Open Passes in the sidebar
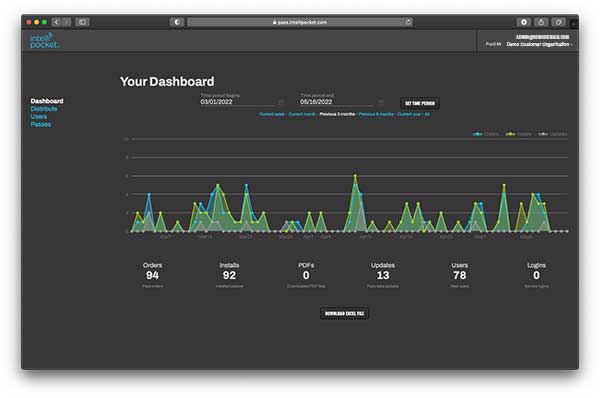The height and width of the screenshot is (398, 600). [41, 124]
